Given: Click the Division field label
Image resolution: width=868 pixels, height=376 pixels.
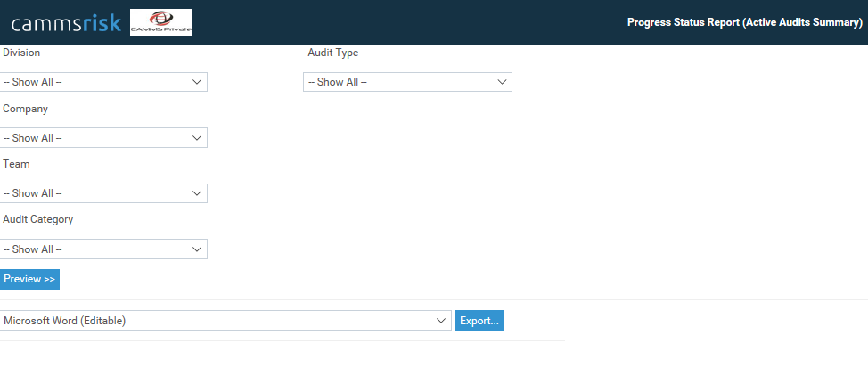Looking at the screenshot, I should click(21, 53).
